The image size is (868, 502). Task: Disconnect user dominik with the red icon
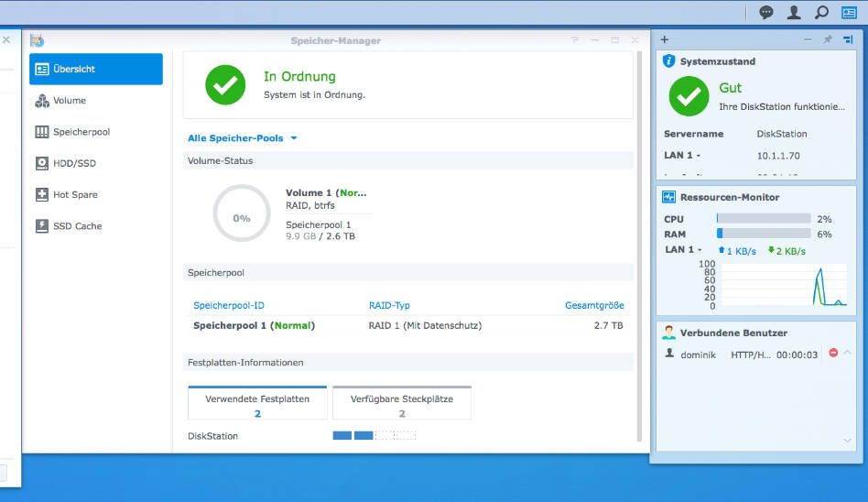click(x=834, y=353)
